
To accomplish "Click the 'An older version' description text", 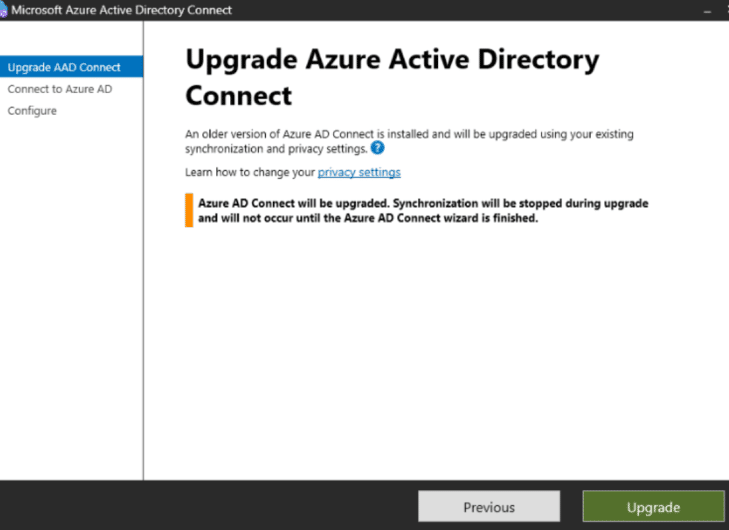I will click(409, 141).
